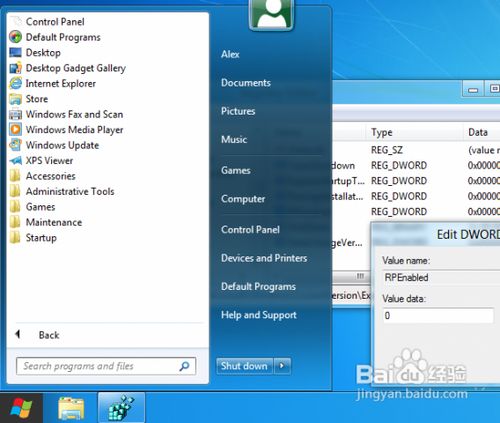The image size is (500, 423).
Task: Launch XPS Viewer from its label
Action: [x=49, y=161]
